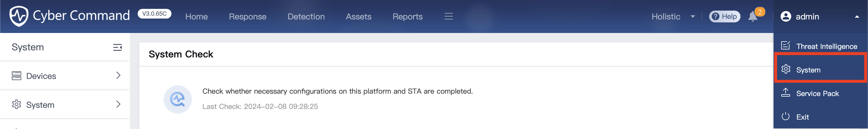Go to the Response tab

[247, 16]
